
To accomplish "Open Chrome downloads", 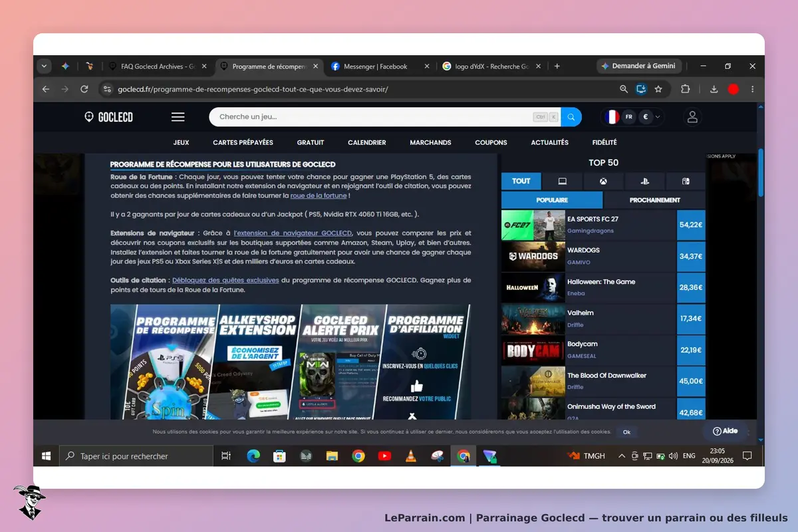I will coord(714,89).
